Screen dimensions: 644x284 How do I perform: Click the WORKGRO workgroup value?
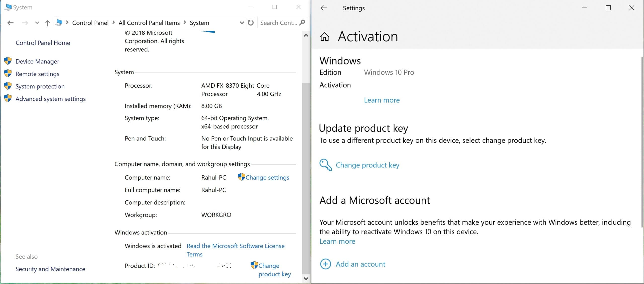[x=216, y=215]
